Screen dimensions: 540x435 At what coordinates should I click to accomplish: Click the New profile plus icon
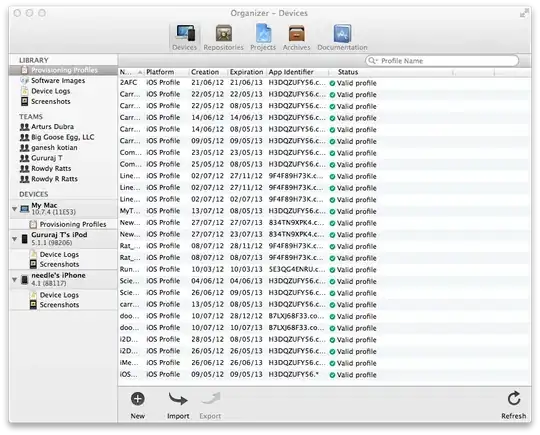(x=137, y=399)
